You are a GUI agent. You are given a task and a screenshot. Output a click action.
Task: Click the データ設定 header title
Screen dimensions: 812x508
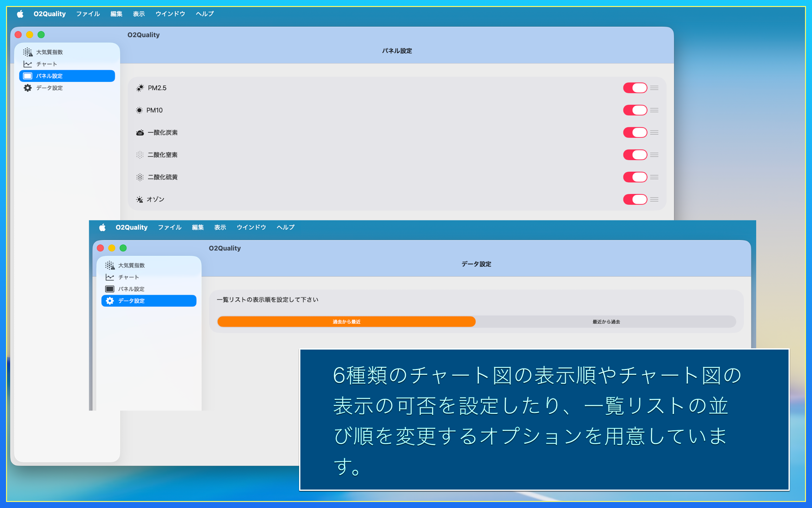point(476,264)
